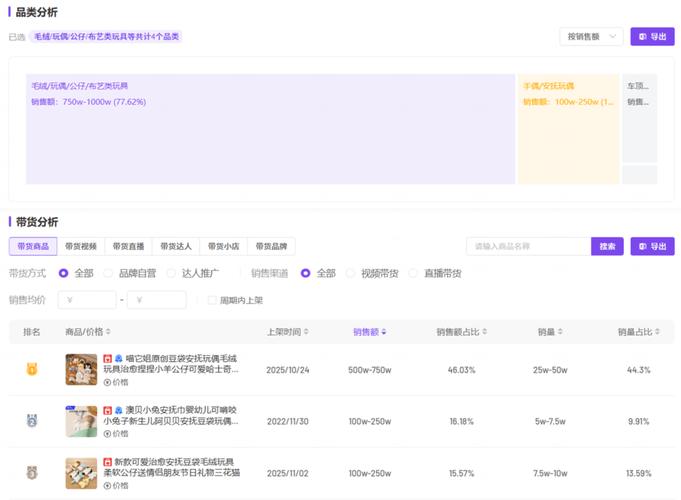
Task: Click the orange 手偶/安抚玩偶 treemap block
Action: pyautogui.click(x=567, y=129)
